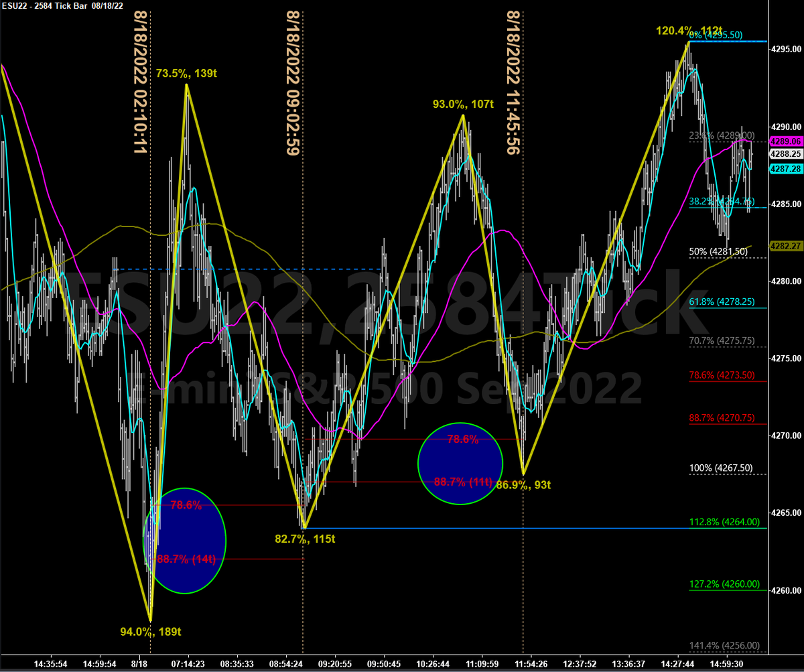Image resolution: width=804 pixels, height=672 pixels.
Task: Click the swing label 82.7%, 115t
Action: pyautogui.click(x=305, y=538)
